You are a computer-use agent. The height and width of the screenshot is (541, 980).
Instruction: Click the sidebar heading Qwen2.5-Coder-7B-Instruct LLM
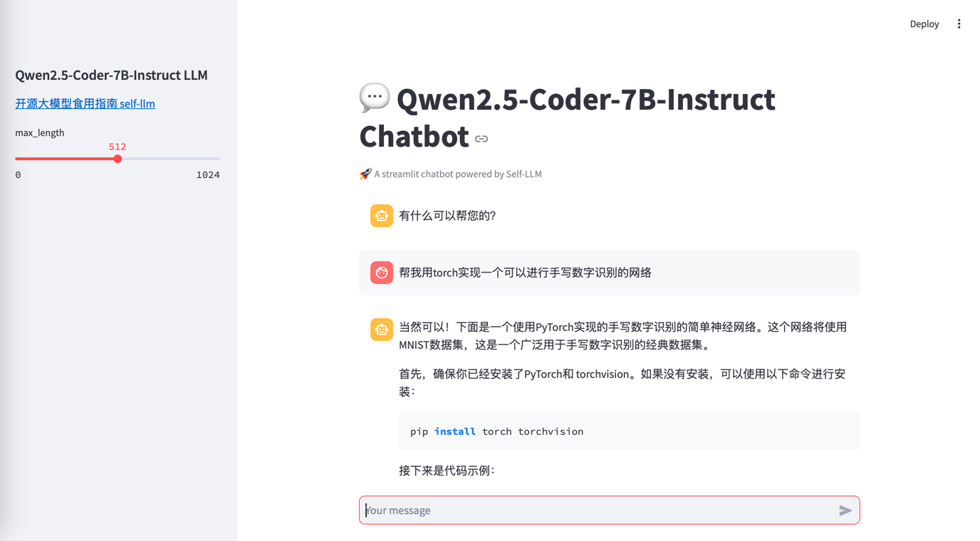111,75
